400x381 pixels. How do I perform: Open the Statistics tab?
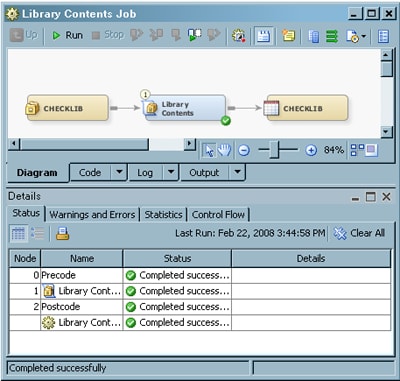pyautogui.click(x=163, y=214)
